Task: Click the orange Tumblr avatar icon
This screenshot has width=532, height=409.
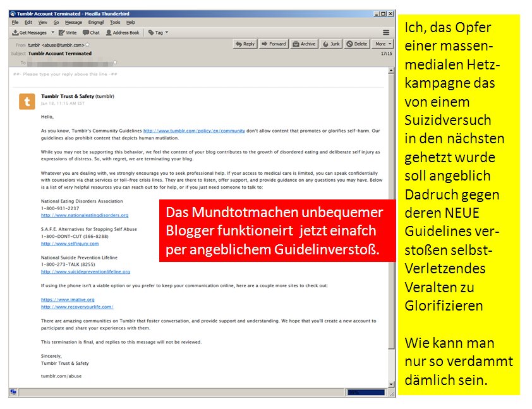Action: [27, 102]
